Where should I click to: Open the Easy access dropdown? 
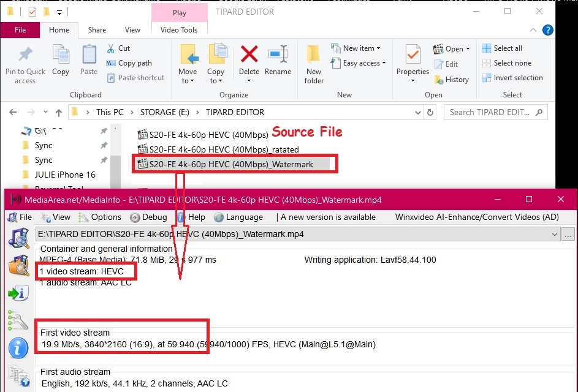coord(359,63)
